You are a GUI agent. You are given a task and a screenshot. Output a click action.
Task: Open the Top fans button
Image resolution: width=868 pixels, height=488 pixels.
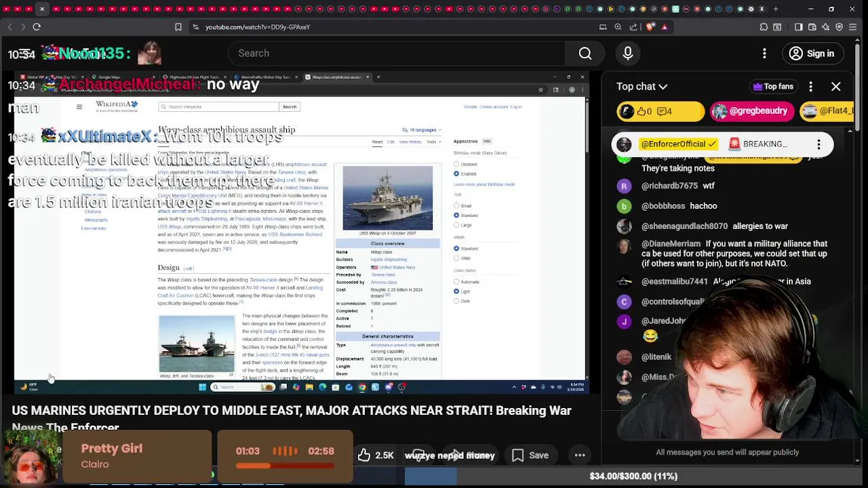[772, 87]
